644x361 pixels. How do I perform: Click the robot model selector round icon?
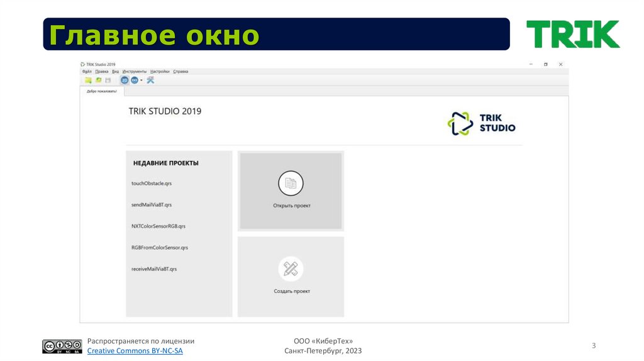tap(135, 80)
